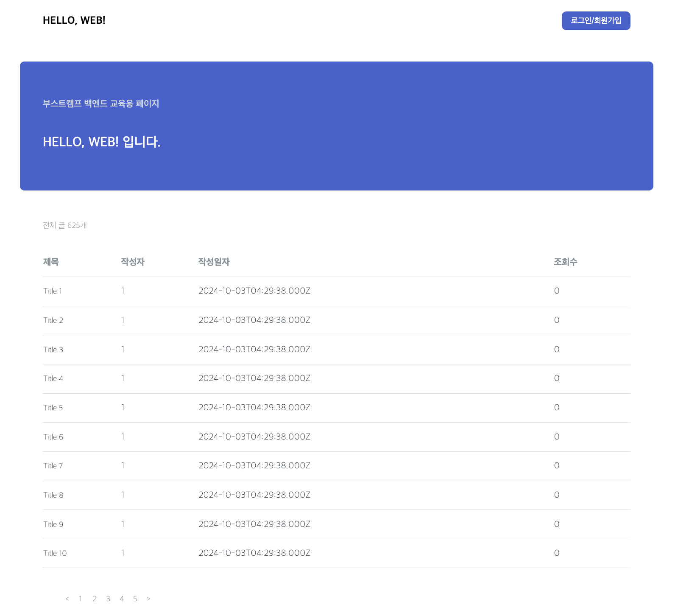The height and width of the screenshot is (616, 675).
Task: Open the post Title 8
Action: (53, 495)
